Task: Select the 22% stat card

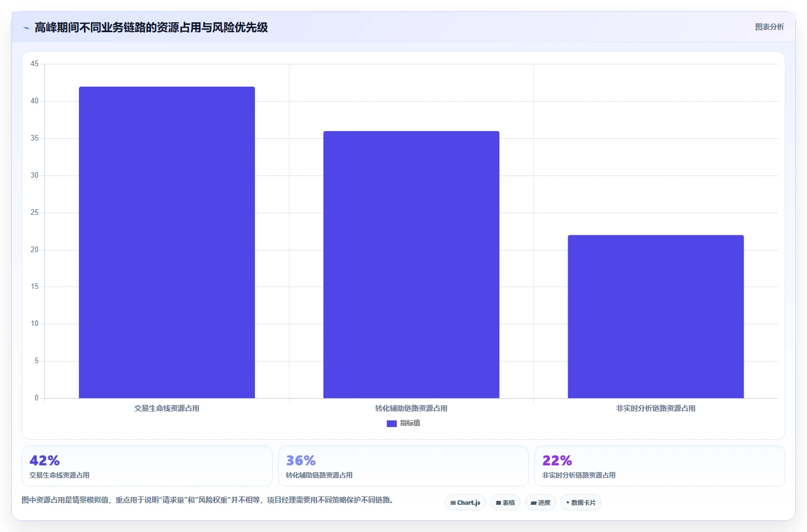Action: (x=659, y=466)
